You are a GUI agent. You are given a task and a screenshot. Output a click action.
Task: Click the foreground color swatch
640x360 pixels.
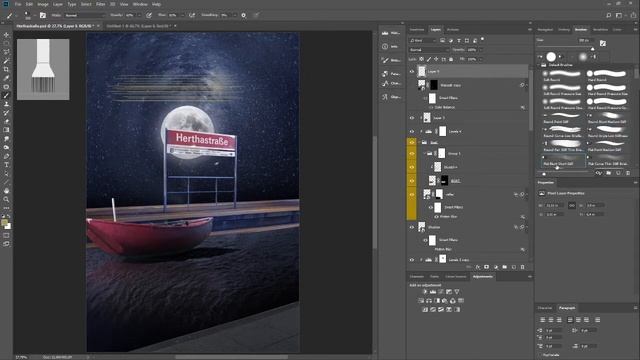[4, 222]
